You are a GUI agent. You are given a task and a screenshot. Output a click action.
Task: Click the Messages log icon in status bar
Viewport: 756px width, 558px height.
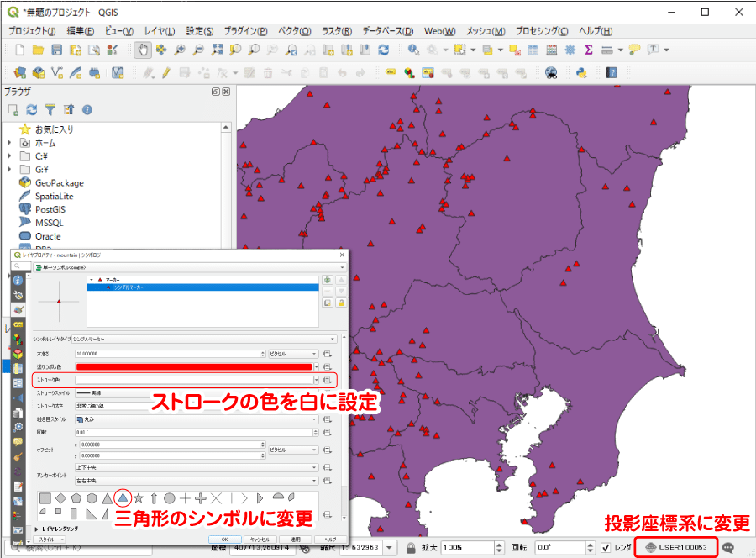coord(728,547)
